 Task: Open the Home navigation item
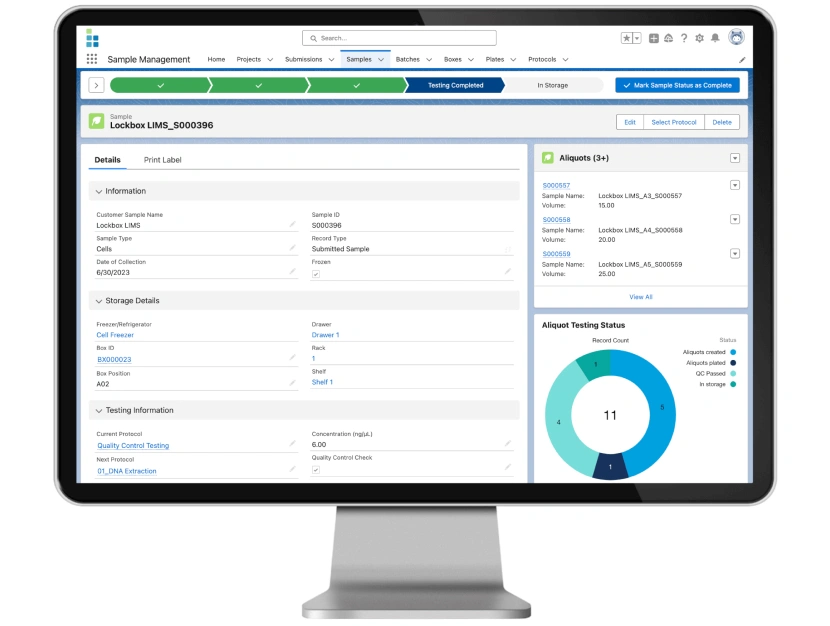(216, 60)
